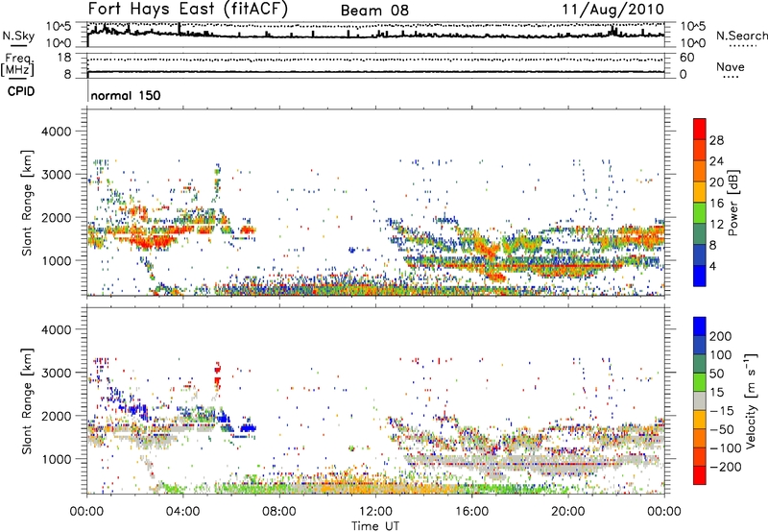
Task: Click the 'Nave' legend label
Action: point(731,66)
